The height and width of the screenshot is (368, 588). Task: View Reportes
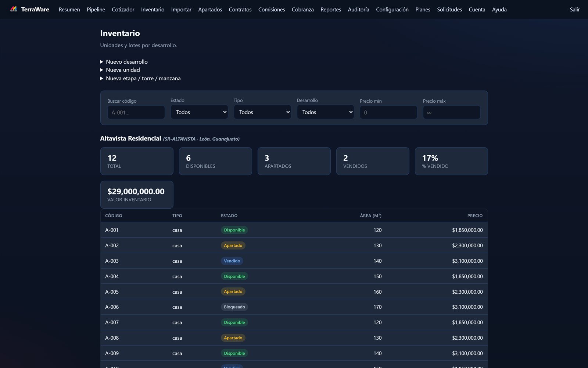pos(331,10)
